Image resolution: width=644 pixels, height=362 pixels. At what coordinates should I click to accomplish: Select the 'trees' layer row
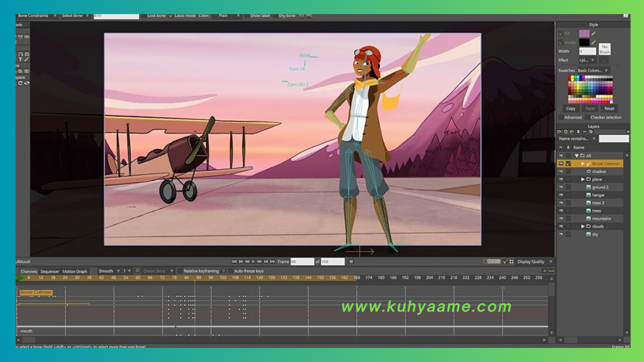point(590,211)
